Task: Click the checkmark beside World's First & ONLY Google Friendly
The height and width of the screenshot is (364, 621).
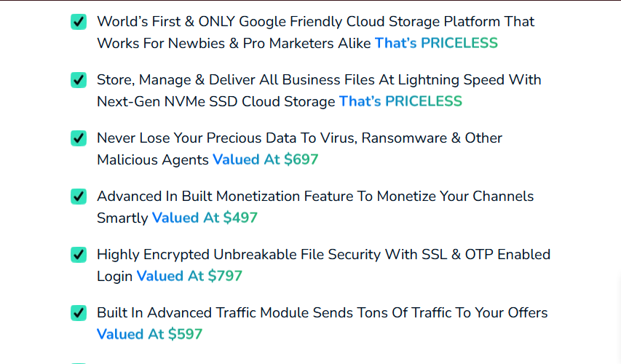Action: pyautogui.click(x=79, y=22)
